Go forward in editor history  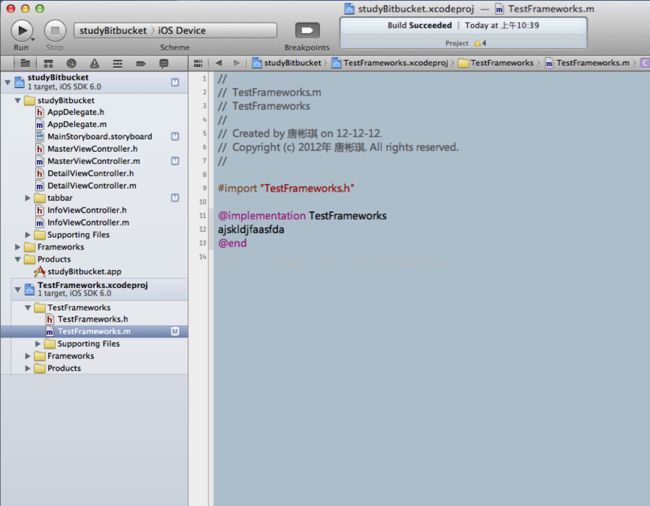236,63
